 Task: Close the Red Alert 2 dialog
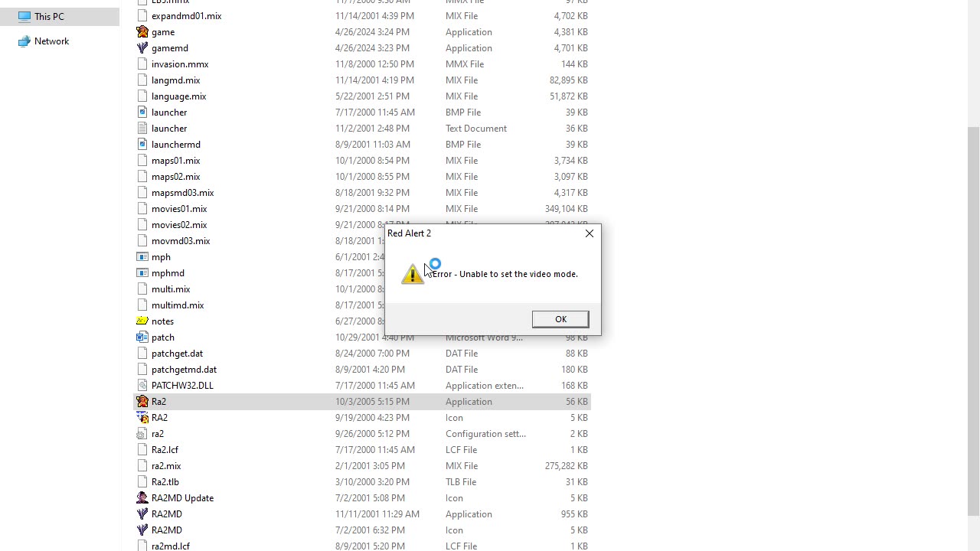pos(589,233)
